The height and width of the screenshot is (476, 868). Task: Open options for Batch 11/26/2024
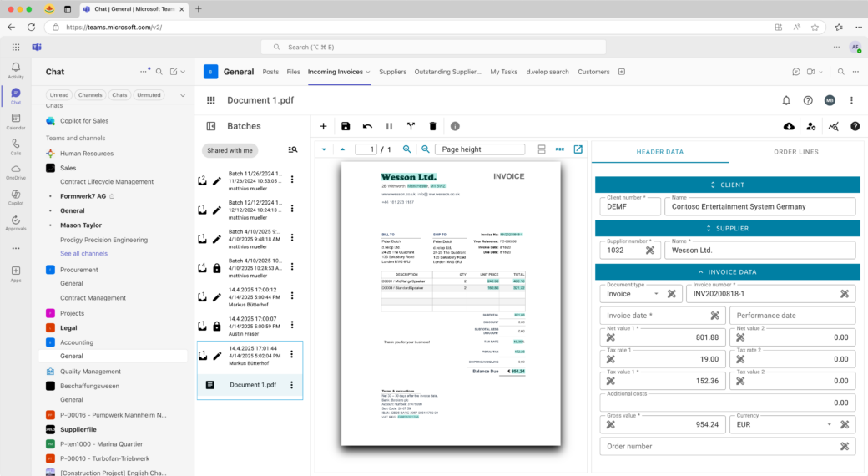[292, 180]
